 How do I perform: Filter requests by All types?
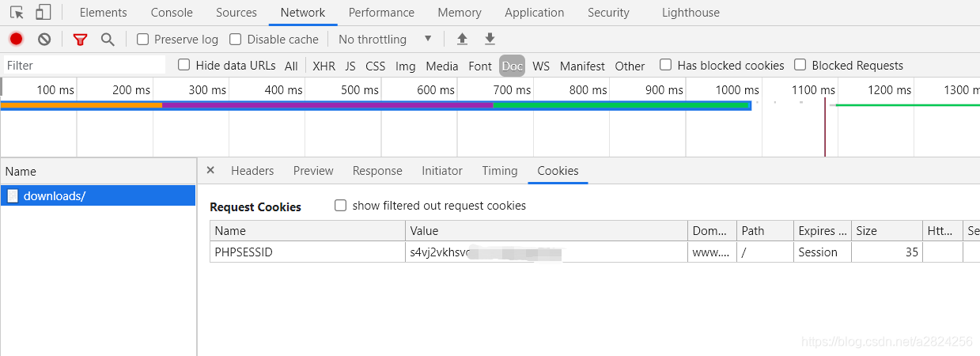click(291, 66)
